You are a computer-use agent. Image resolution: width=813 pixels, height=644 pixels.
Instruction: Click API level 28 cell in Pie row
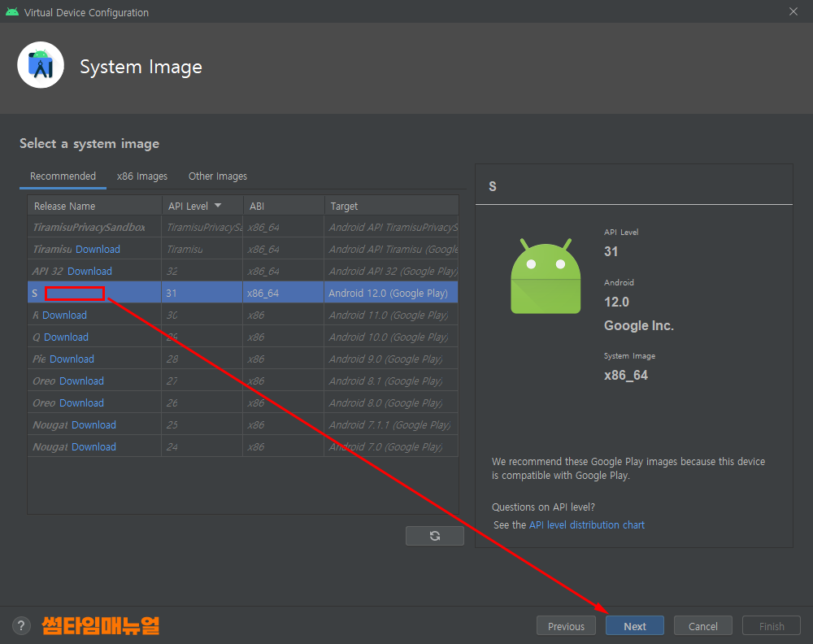(x=202, y=359)
